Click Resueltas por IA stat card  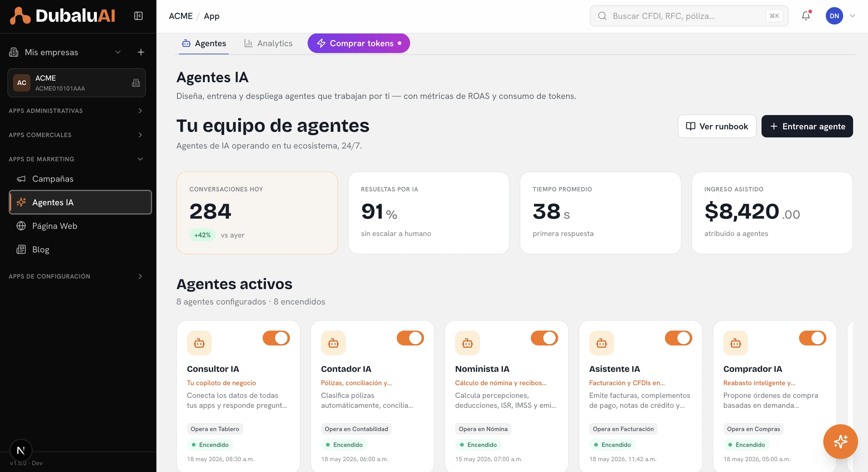click(x=429, y=213)
